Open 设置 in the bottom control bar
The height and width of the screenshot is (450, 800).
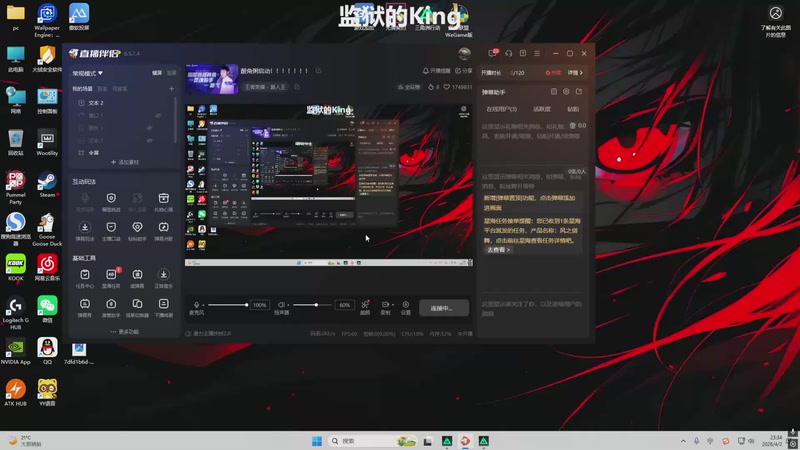coord(406,308)
